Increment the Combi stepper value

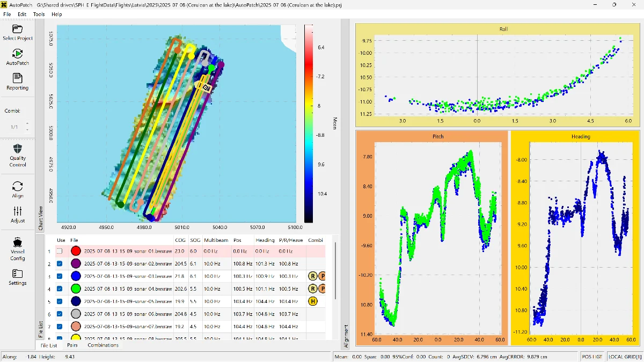(27, 124)
